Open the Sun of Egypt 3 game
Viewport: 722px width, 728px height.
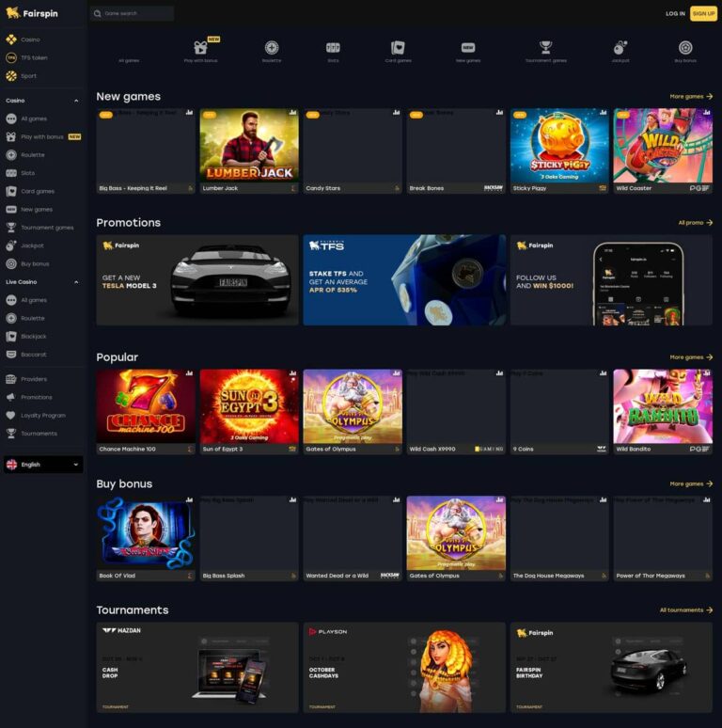pyautogui.click(x=249, y=412)
